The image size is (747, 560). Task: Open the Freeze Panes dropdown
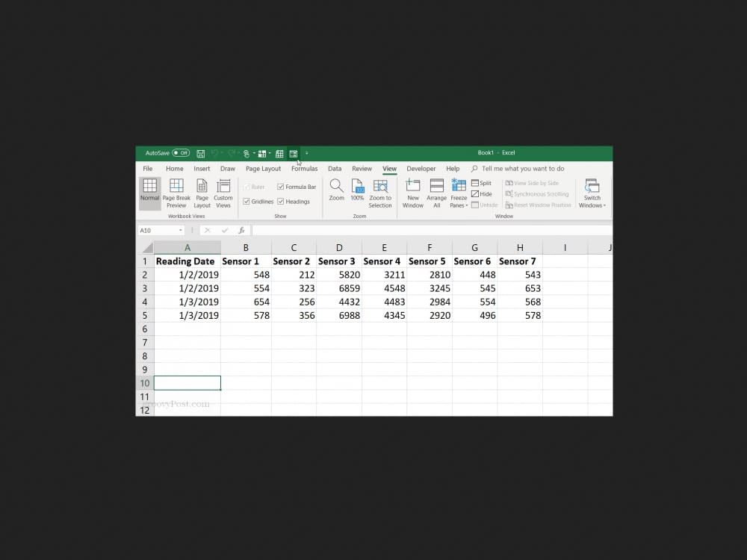[x=459, y=193]
